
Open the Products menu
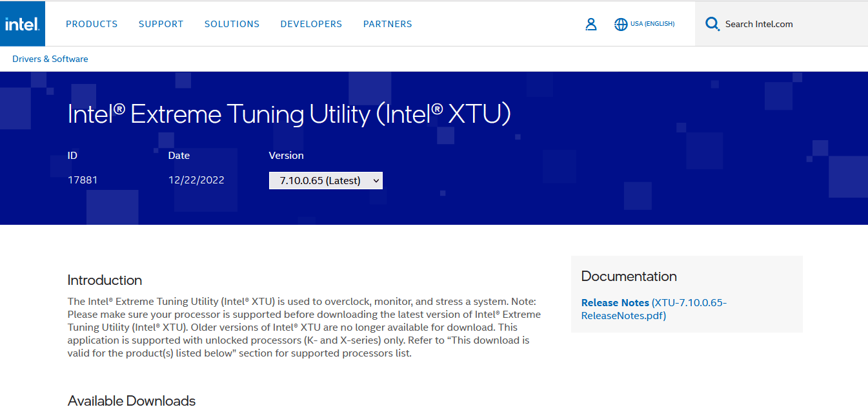click(92, 24)
